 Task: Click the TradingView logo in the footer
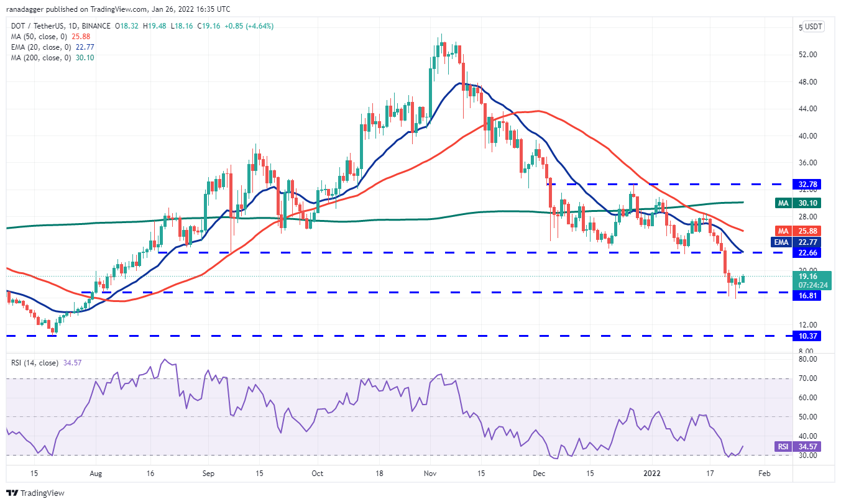click(x=35, y=493)
